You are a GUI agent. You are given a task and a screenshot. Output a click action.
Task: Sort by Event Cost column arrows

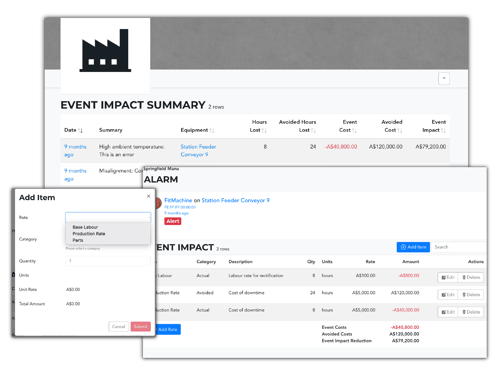tap(354, 130)
